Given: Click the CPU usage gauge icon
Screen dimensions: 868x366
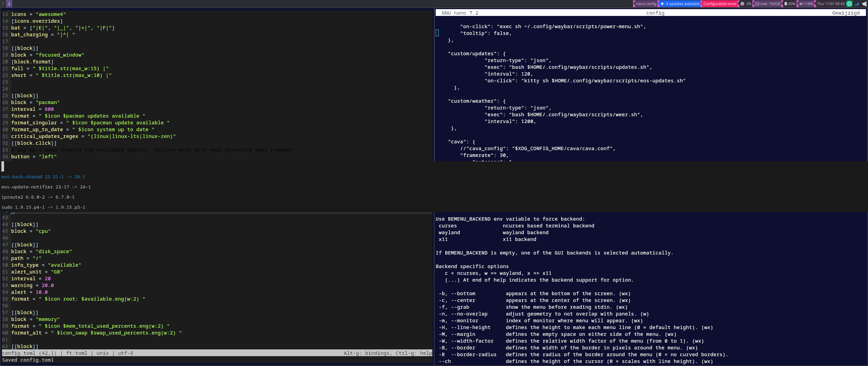Looking at the screenshot, I should (x=742, y=4).
